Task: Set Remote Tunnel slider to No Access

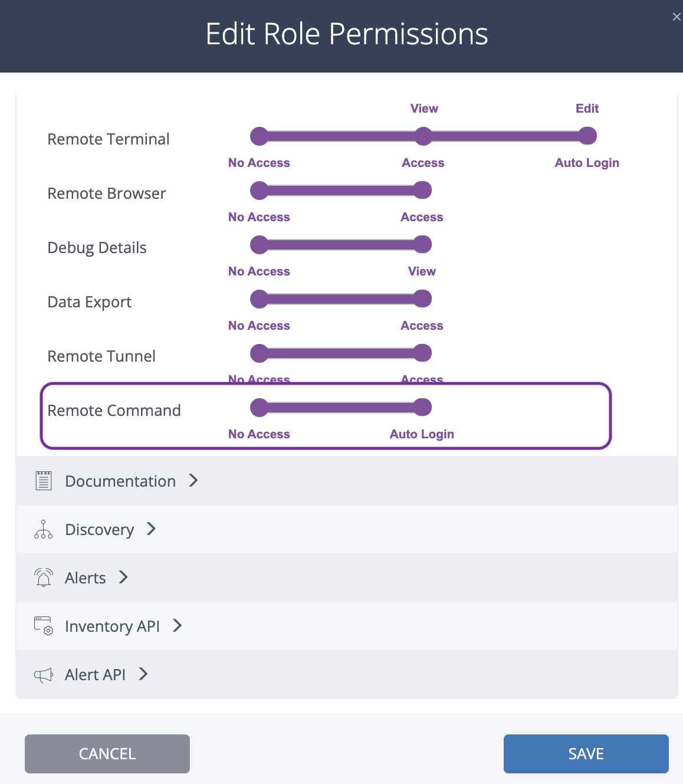Action: coord(260,353)
